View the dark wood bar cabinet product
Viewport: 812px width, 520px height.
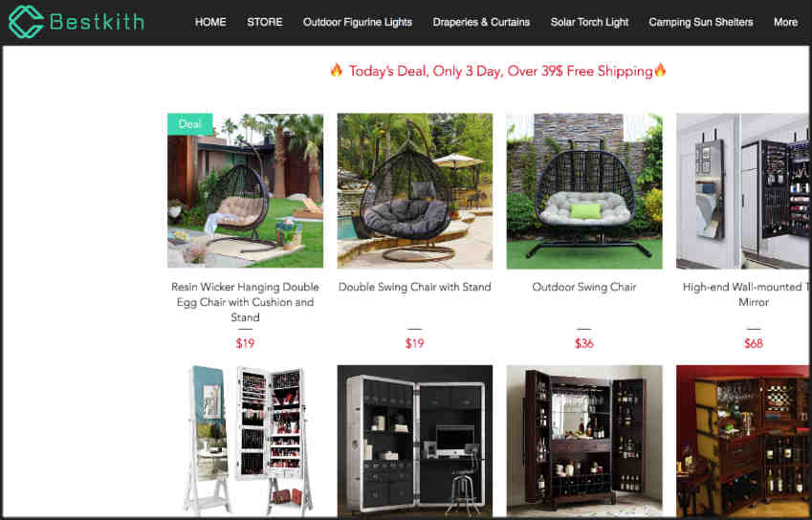584,442
